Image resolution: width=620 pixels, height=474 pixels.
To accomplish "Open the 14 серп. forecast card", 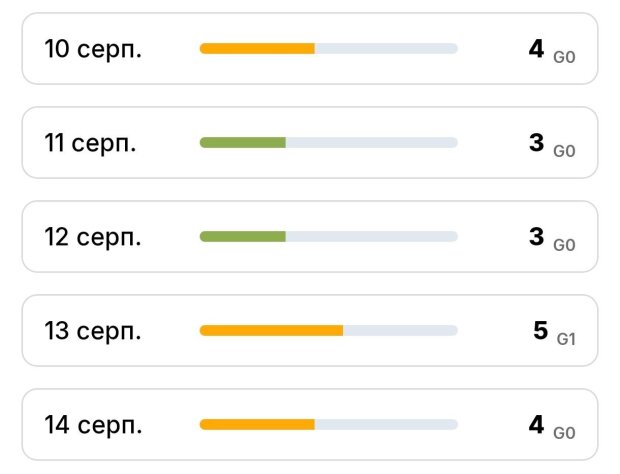I will 310,425.
